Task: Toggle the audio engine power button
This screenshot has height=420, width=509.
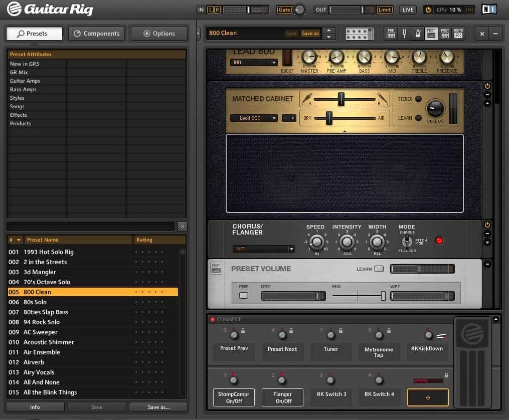Action: tap(428, 10)
